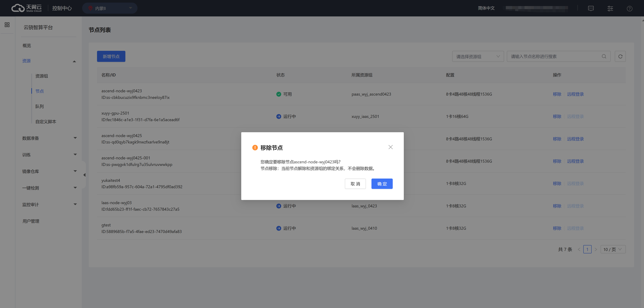Open 用户管理 in the sidebar
Viewport: 644px width, 308px height.
tap(31, 221)
